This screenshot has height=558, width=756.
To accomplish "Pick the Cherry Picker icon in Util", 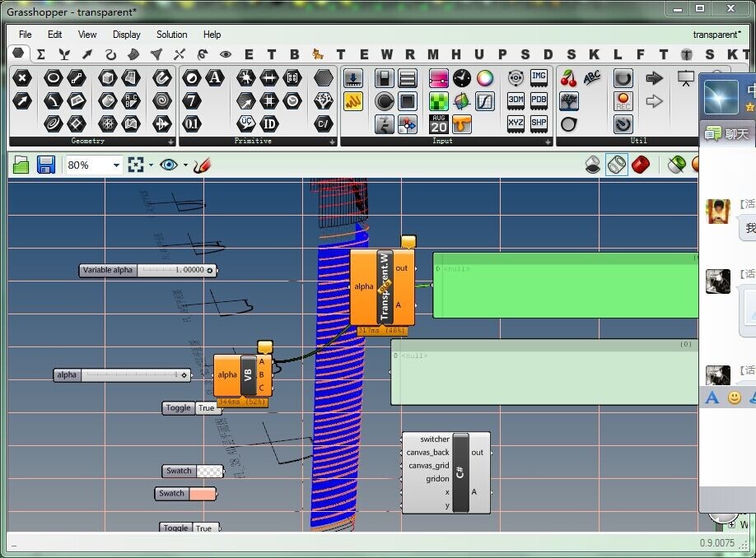I will [x=569, y=78].
